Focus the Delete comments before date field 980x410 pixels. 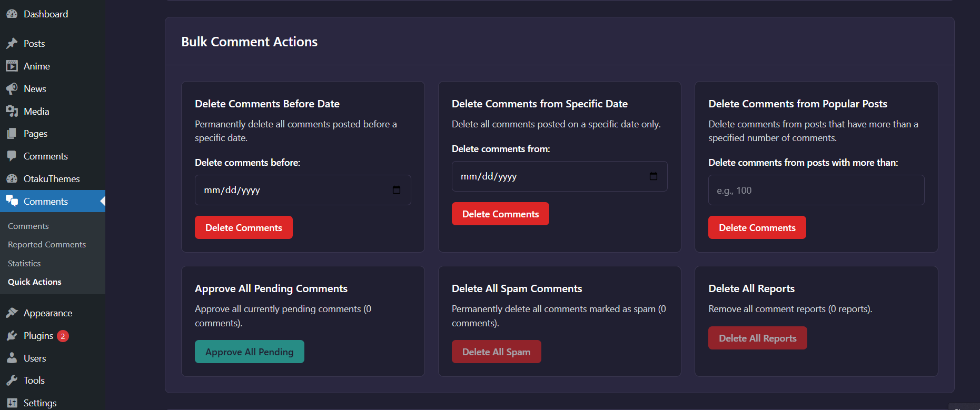click(303, 190)
